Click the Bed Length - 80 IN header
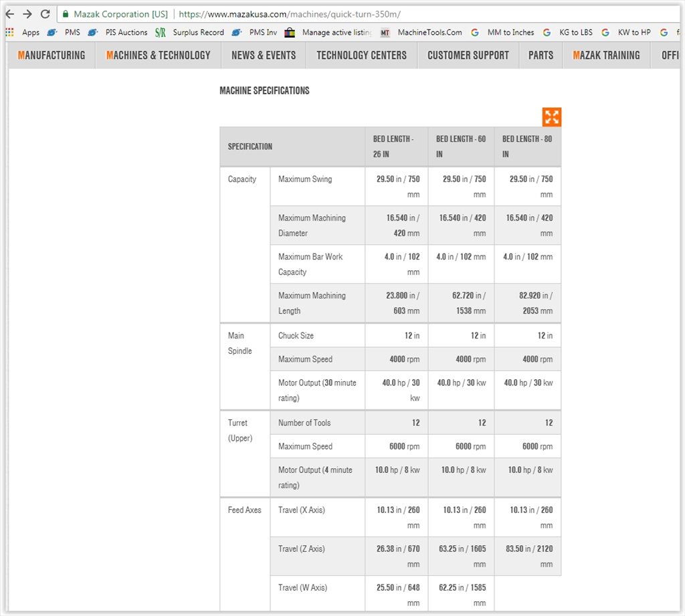The width and height of the screenshot is (685, 616). (527, 146)
